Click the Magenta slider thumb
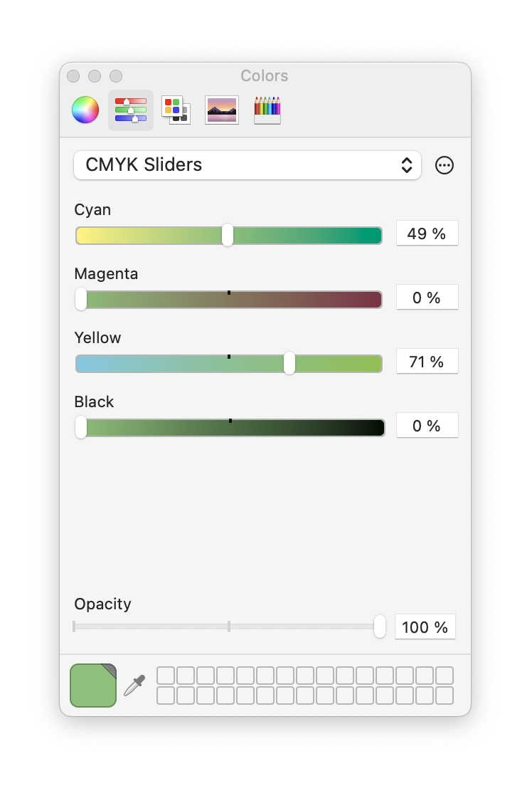This screenshot has height=793, width=532. click(81, 299)
